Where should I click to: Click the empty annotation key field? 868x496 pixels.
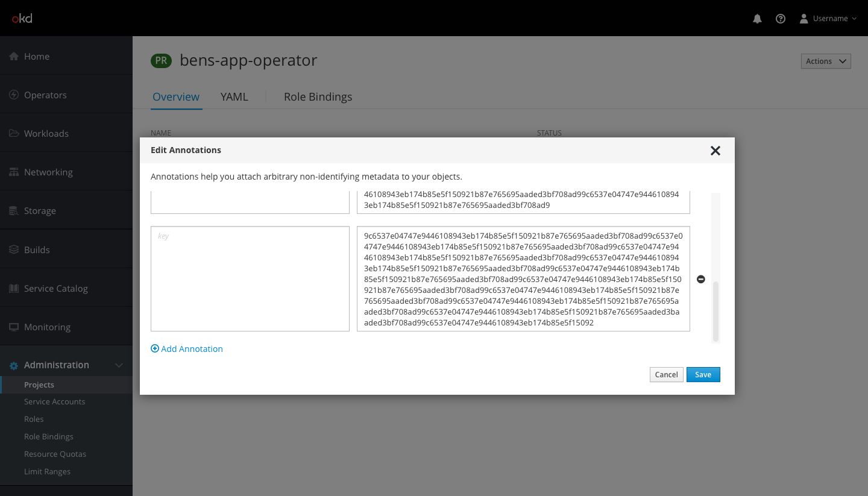250,278
